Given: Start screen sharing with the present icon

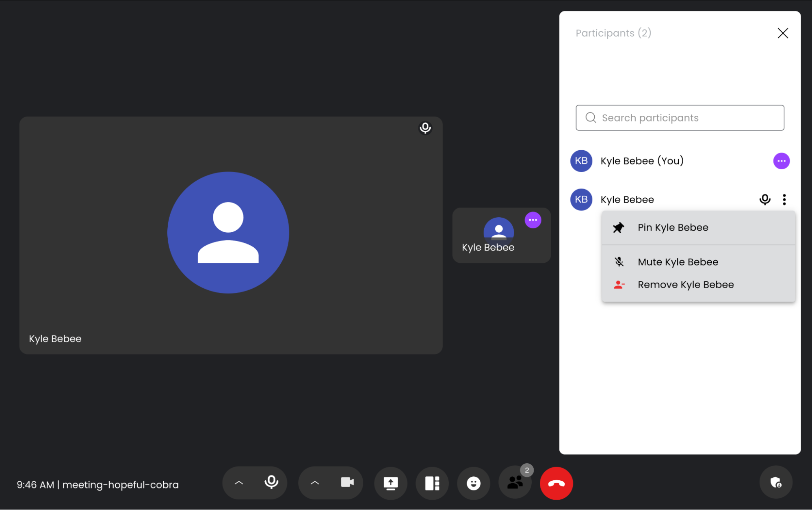Looking at the screenshot, I should pos(391,483).
